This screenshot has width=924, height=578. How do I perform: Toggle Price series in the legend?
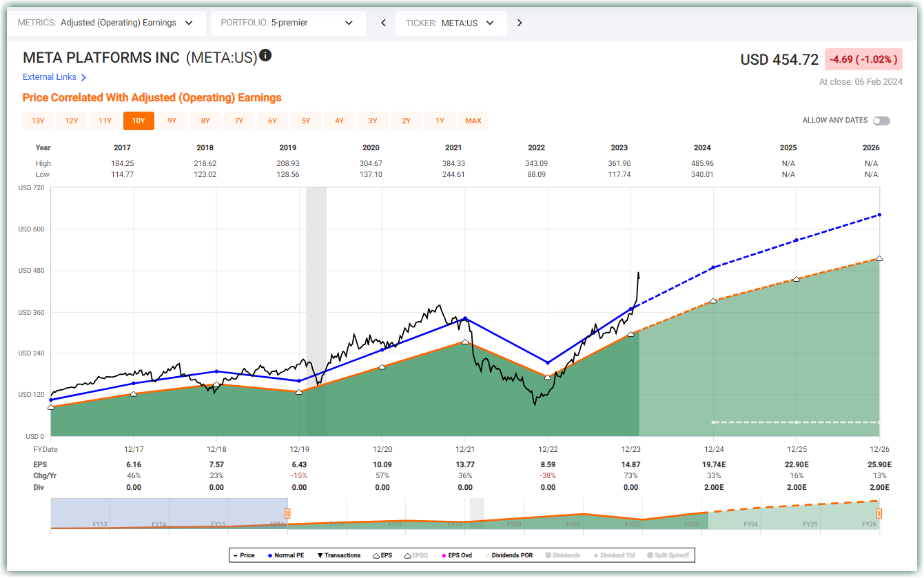pyautogui.click(x=244, y=555)
